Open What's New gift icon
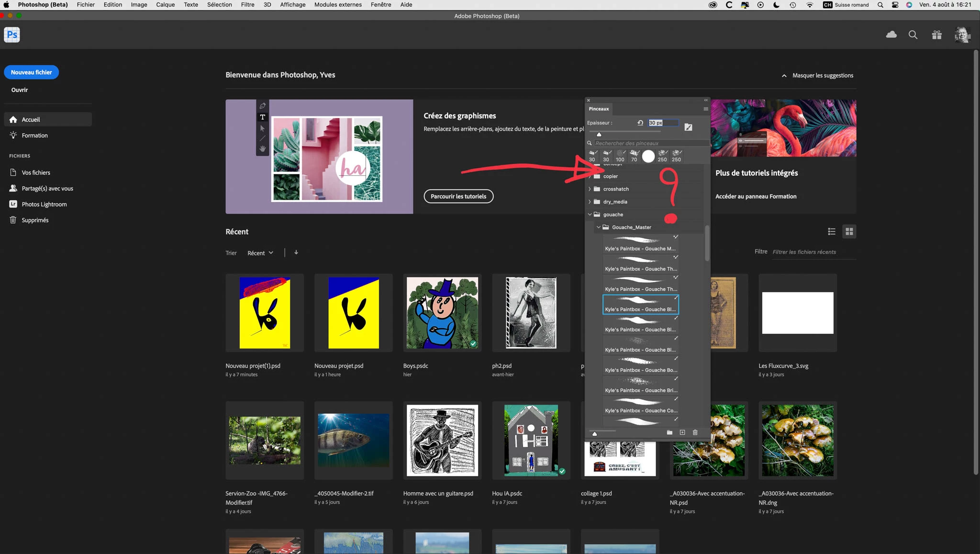The image size is (980, 554). [936, 34]
